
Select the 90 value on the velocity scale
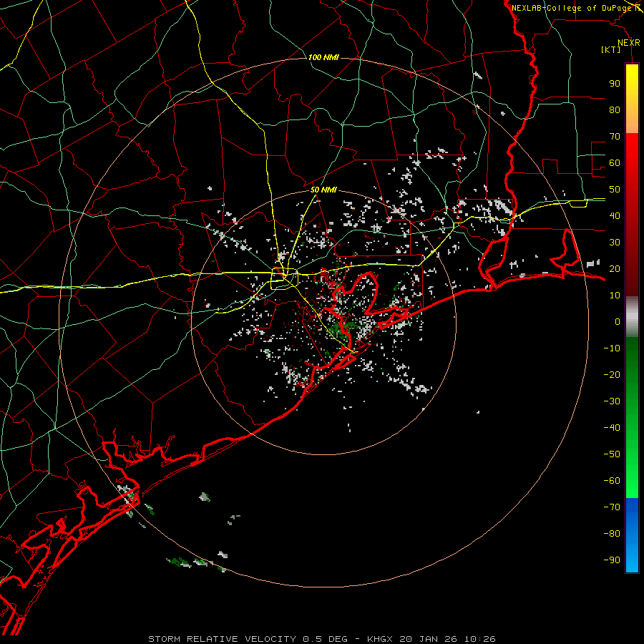[x=615, y=84]
